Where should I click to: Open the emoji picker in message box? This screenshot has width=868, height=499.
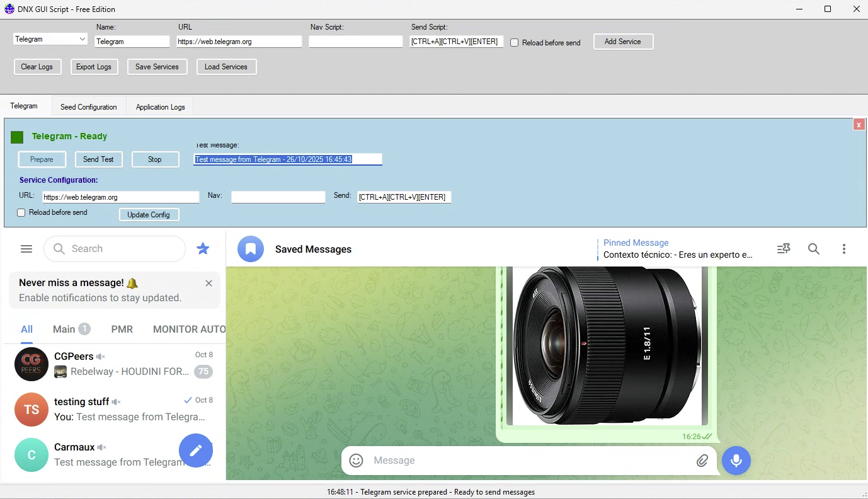356,461
